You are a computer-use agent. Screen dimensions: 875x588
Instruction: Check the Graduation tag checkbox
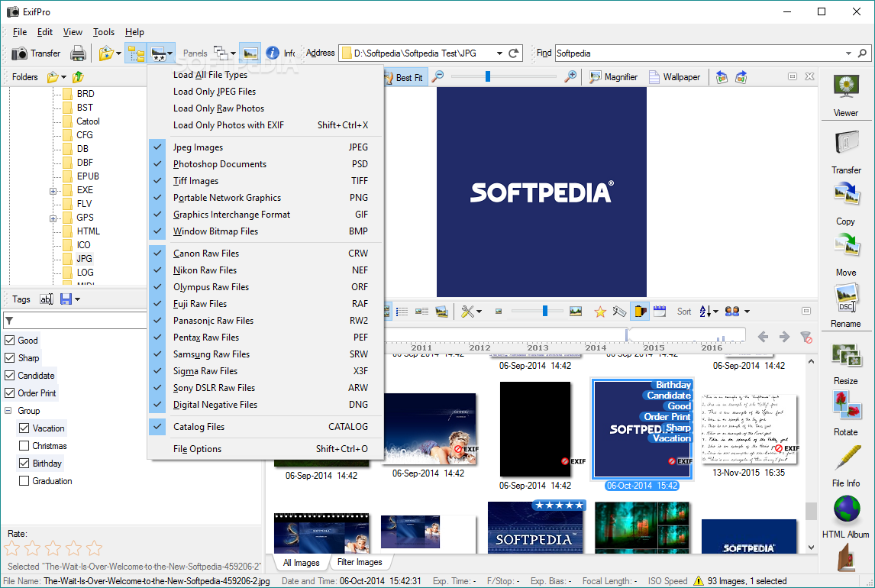(x=24, y=481)
